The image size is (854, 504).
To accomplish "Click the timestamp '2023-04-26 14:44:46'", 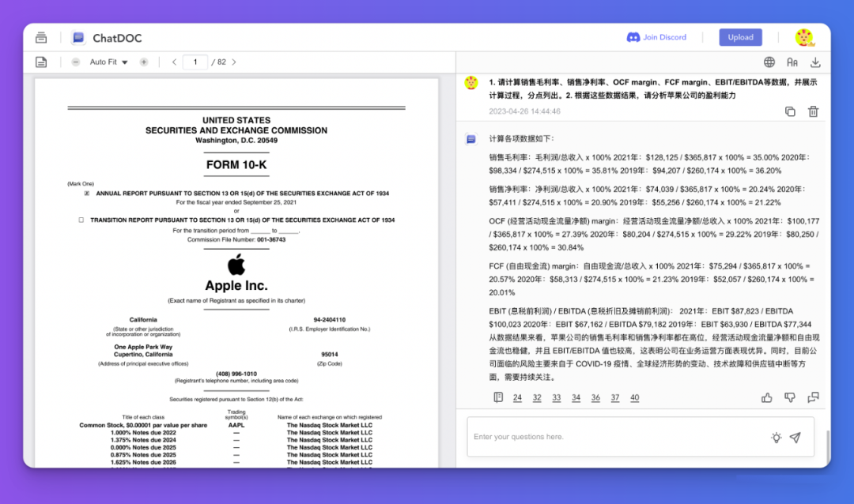I will [524, 111].
